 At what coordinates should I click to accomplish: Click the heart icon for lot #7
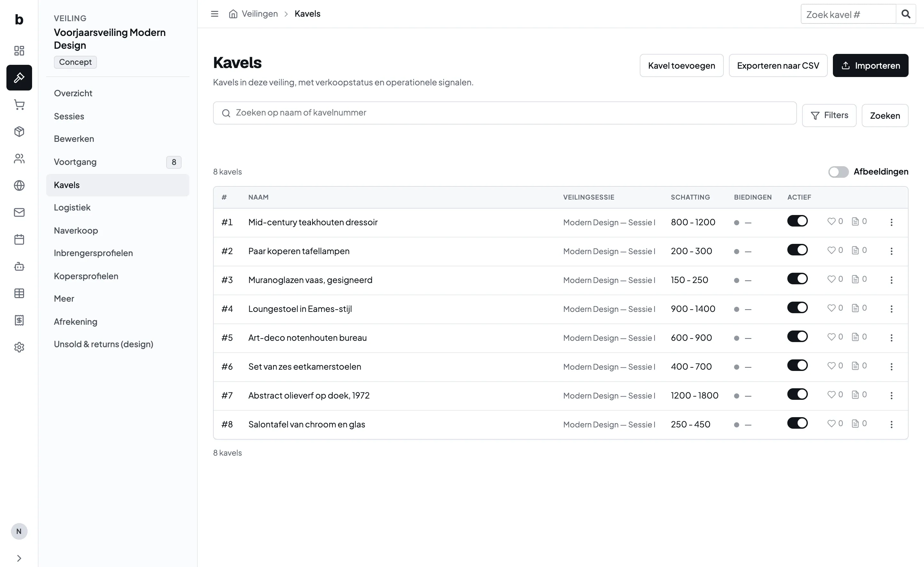pos(831,394)
